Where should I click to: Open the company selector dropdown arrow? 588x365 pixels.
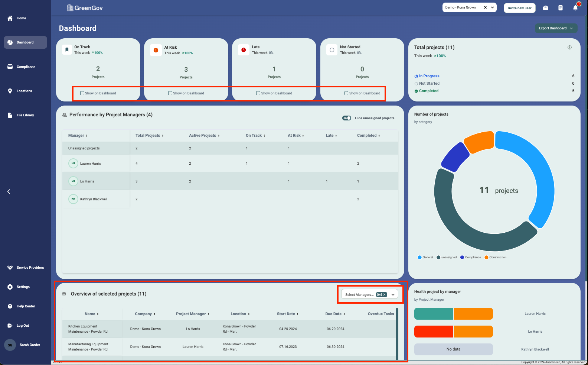click(x=492, y=7)
